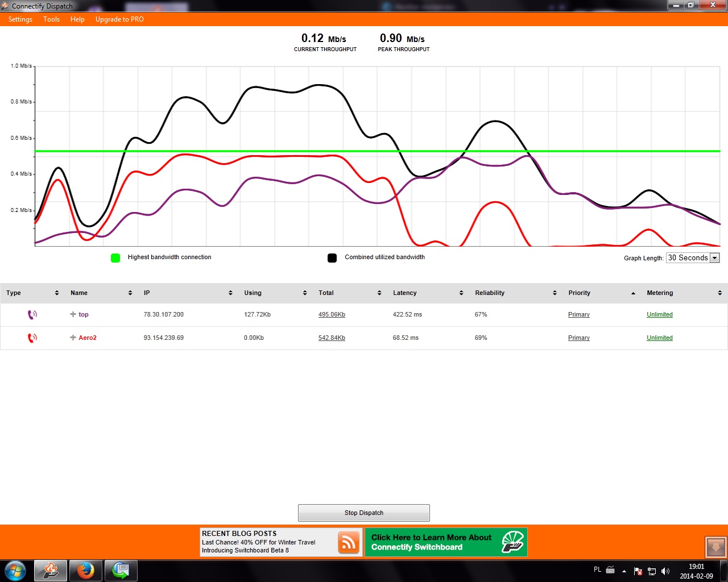Expand the Aero2 connection row details
728x582 pixels.
(73, 338)
